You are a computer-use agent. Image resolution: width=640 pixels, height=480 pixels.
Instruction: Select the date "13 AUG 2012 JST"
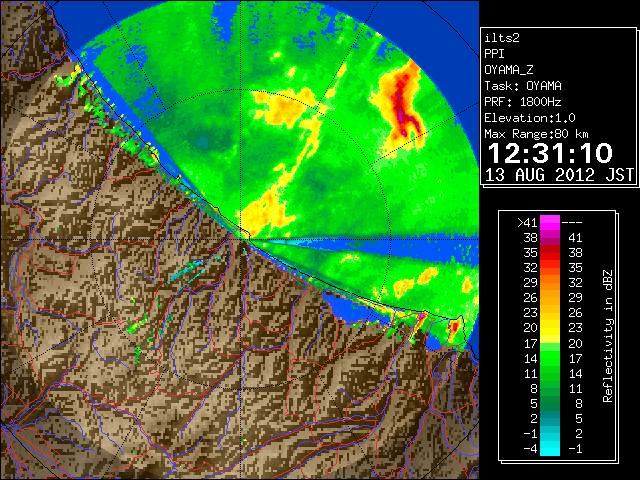pyautogui.click(x=559, y=175)
